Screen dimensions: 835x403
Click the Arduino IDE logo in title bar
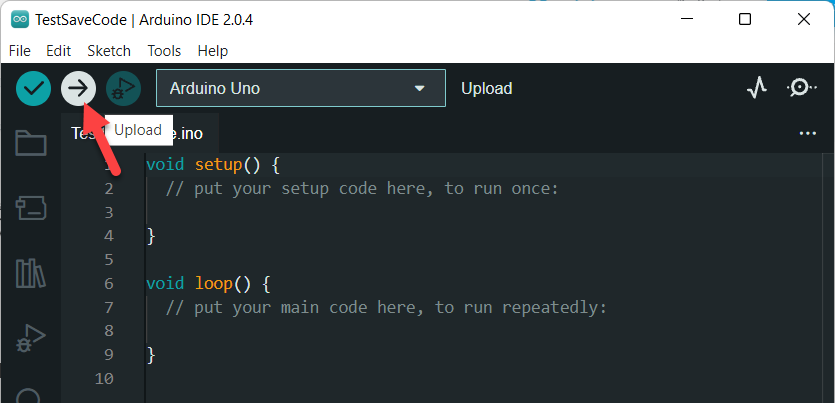pyautogui.click(x=20, y=20)
